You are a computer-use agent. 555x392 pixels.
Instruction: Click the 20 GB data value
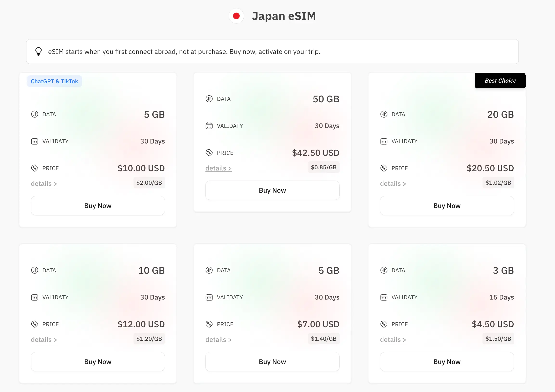(x=500, y=114)
